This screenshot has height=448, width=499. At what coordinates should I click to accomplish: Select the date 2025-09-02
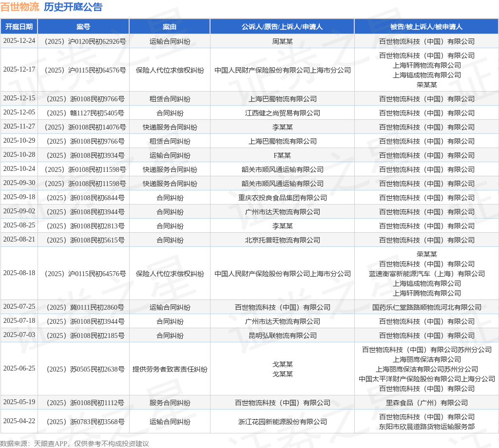point(19,211)
